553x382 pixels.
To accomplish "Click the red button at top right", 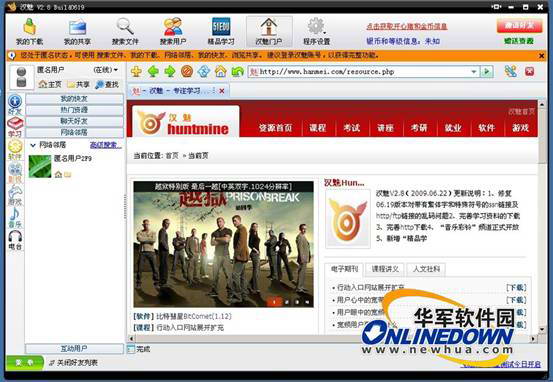I will coord(519,26).
